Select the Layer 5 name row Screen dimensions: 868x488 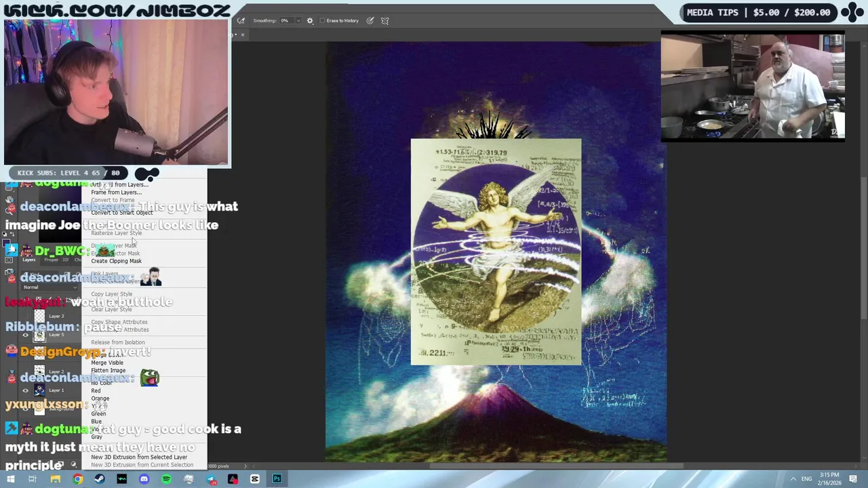(56, 335)
